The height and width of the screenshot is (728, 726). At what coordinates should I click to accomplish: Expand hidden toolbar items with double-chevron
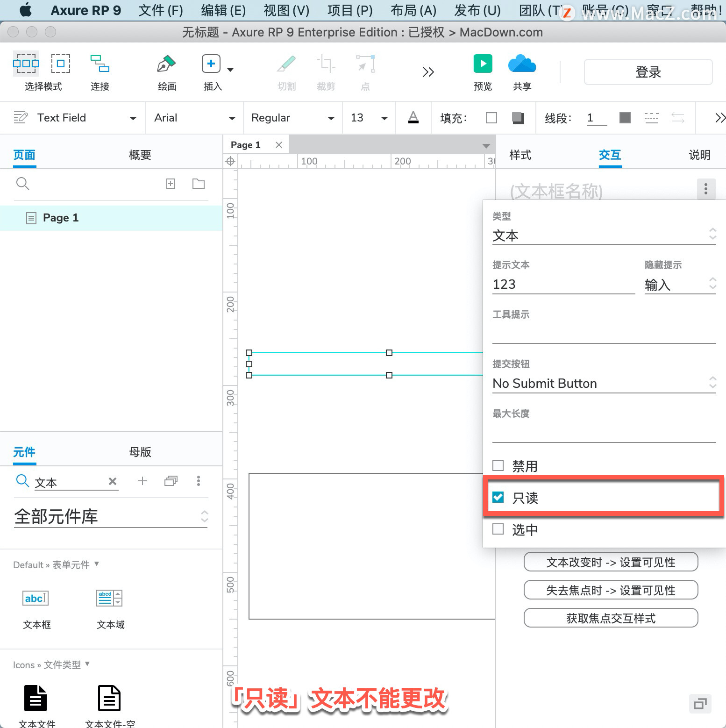coord(428,72)
